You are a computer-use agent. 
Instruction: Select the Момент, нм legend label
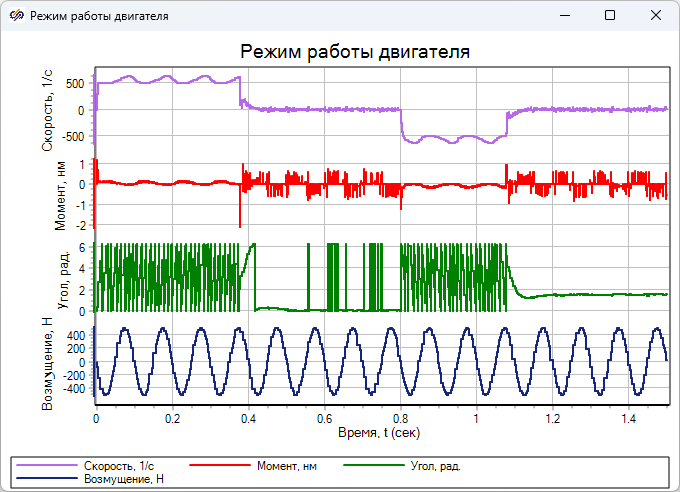tap(287, 466)
